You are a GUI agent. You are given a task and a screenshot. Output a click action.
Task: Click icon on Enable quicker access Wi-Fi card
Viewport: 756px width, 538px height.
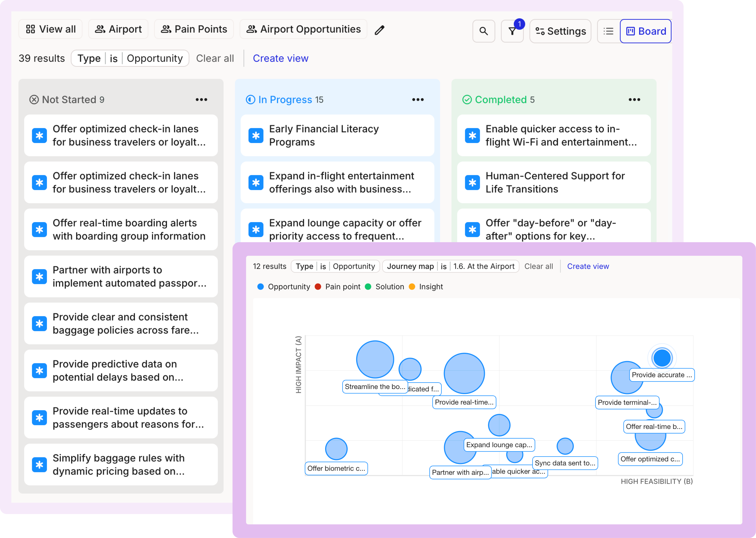click(472, 135)
